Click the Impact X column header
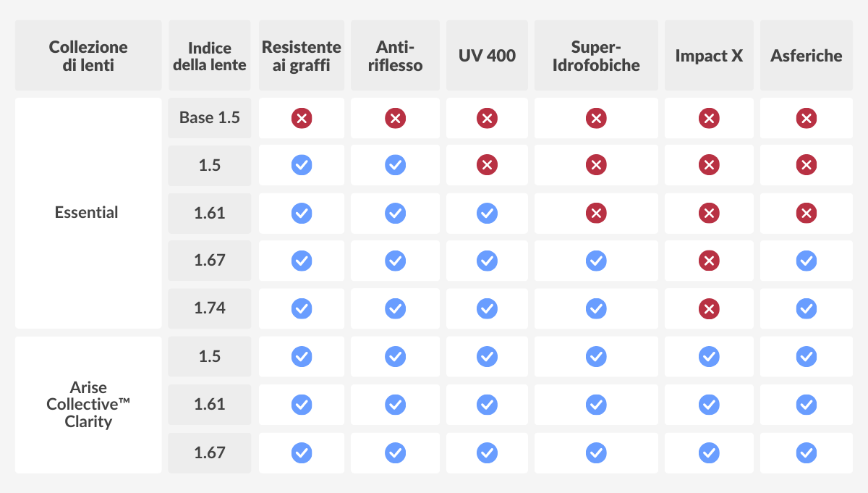 709,56
